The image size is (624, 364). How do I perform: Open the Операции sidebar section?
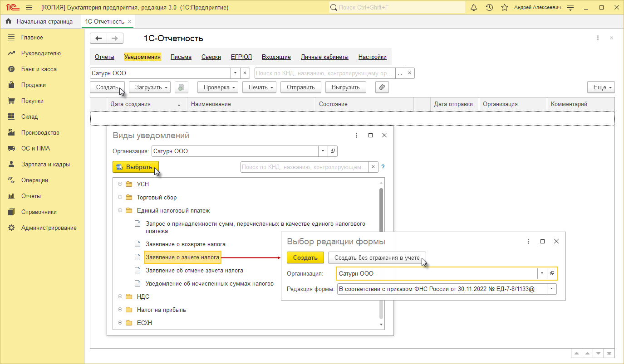[x=34, y=180]
